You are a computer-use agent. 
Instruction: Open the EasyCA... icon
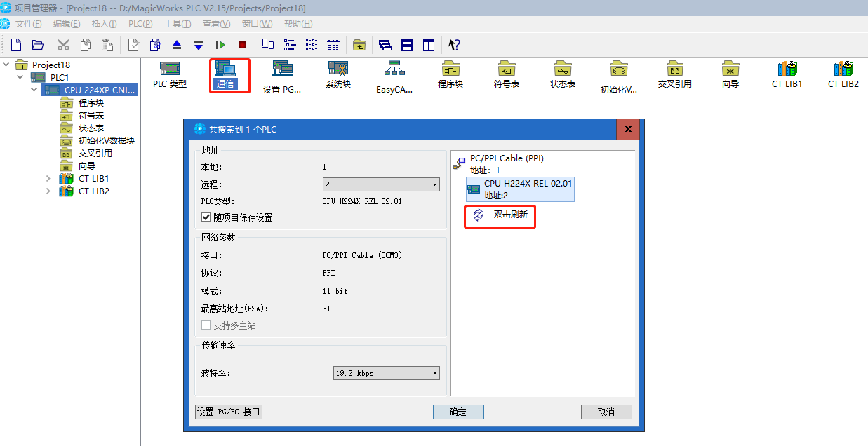coord(394,77)
